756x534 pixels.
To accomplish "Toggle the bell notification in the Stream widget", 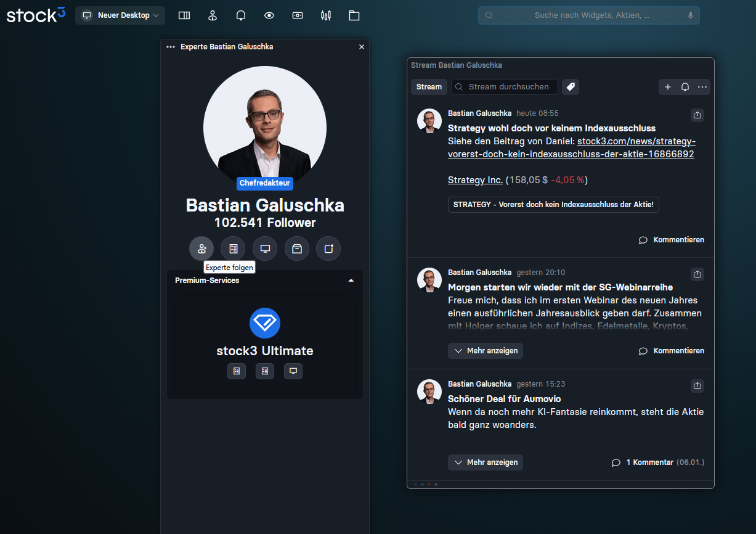I will (685, 87).
